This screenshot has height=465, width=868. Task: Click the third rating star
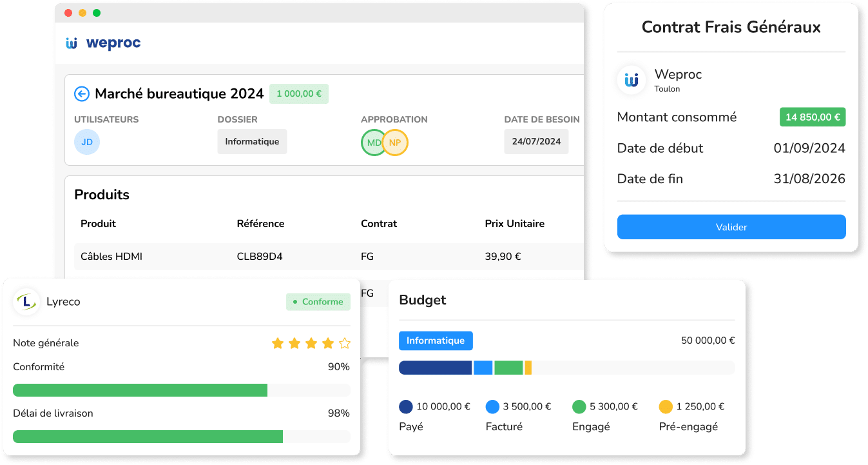coord(311,343)
